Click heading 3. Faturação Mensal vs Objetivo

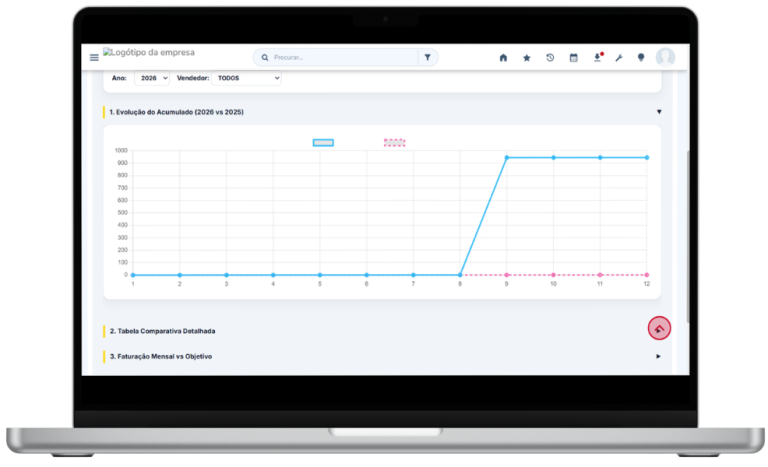pos(161,357)
